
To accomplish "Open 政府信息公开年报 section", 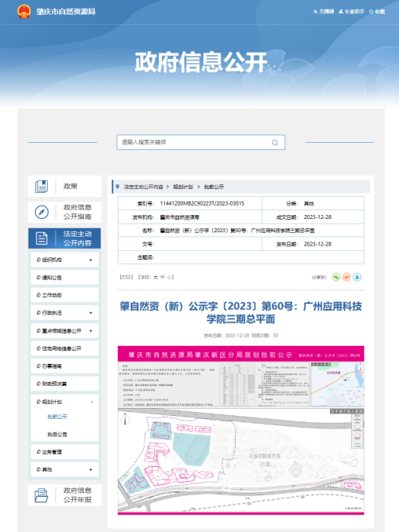I will (x=64, y=495).
